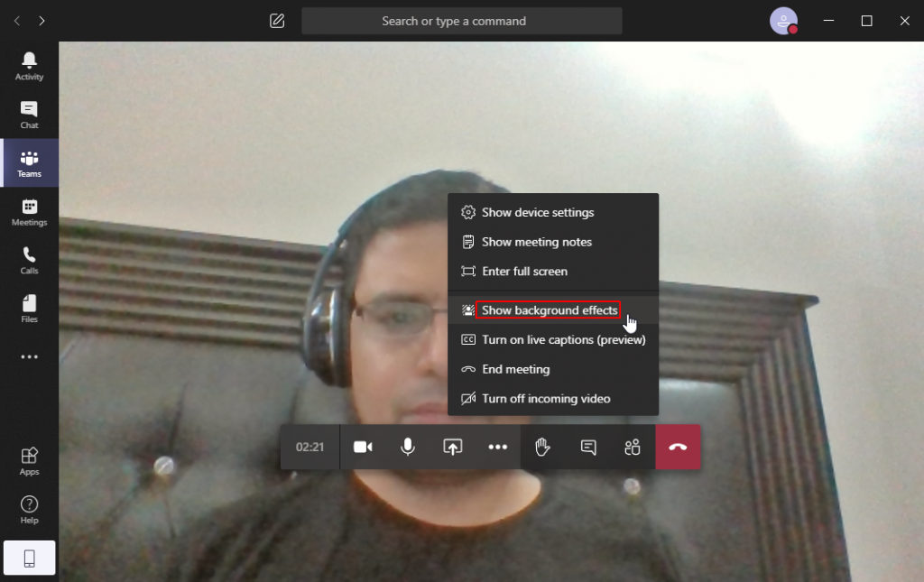The image size is (924, 582).
Task: Open the Activity feed in the sidebar
Action: [30, 65]
